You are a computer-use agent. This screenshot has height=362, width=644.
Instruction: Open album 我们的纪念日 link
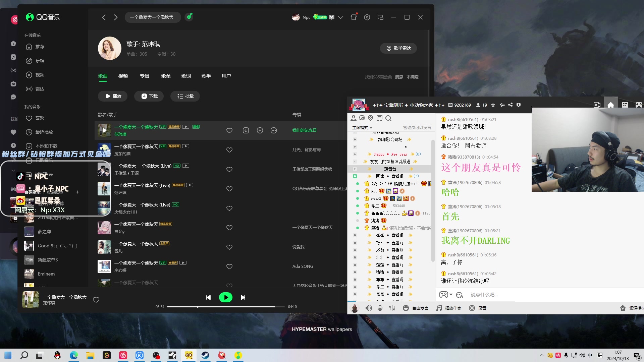point(304,130)
